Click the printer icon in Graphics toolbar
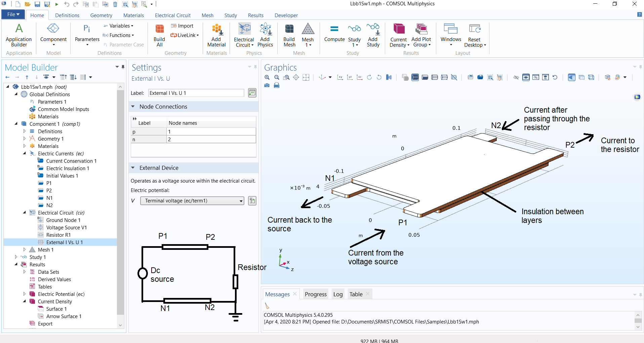This screenshot has width=644, height=343. click(x=277, y=85)
